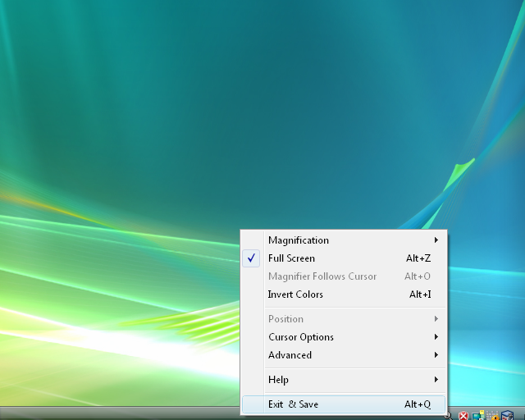Toggle the Magnifier Follows Cursor option
Viewport: 525px width, 420px height.
pyautogui.click(x=322, y=276)
